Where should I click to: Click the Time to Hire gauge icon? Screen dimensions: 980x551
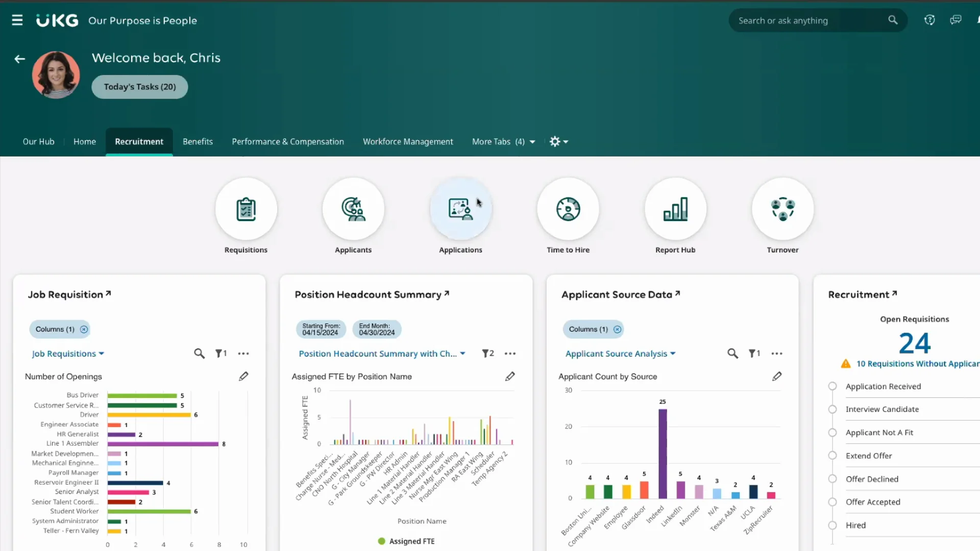tap(568, 209)
